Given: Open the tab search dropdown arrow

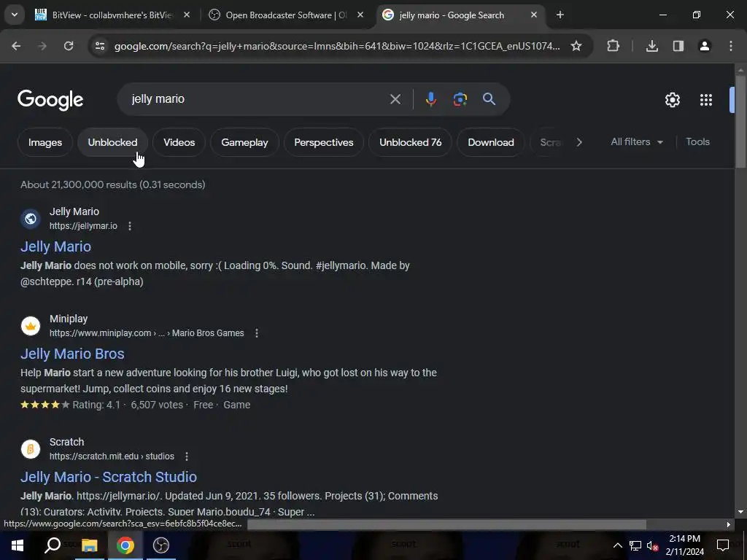Looking at the screenshot, I should (x=15, y=15).
